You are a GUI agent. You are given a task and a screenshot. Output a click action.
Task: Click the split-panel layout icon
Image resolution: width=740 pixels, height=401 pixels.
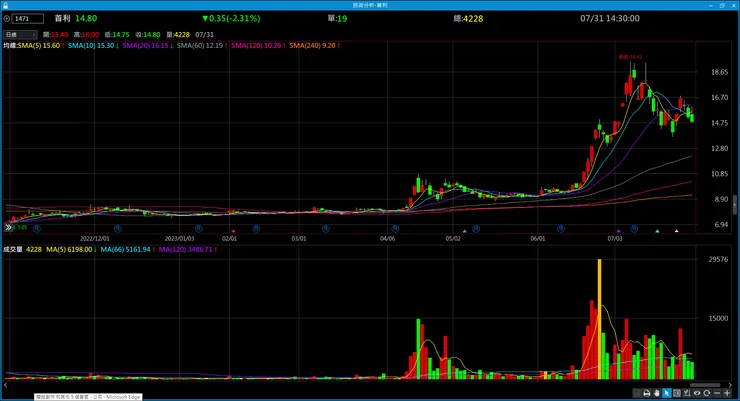click(677, 393)
